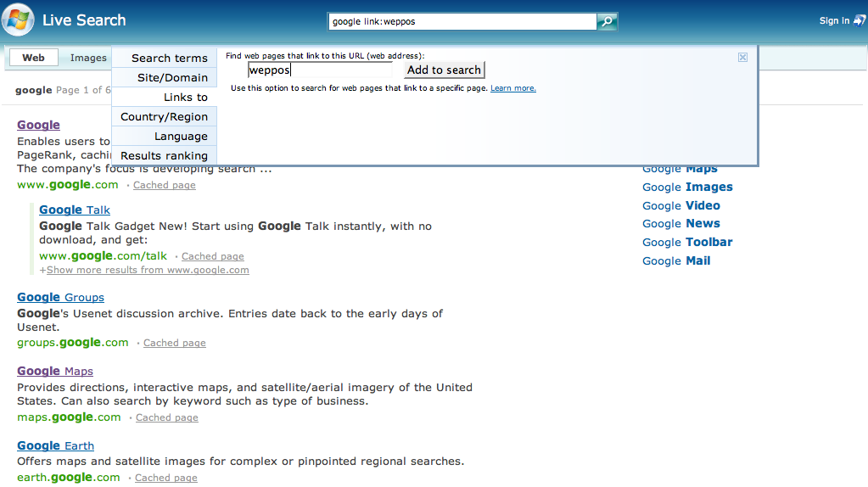Click related search Google Images
868x487 pixels.
pos(687,187)
